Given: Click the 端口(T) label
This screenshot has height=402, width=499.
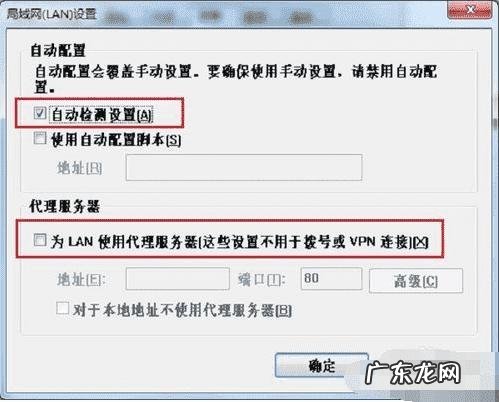Looking at the screenshot, I should (262, 279).
